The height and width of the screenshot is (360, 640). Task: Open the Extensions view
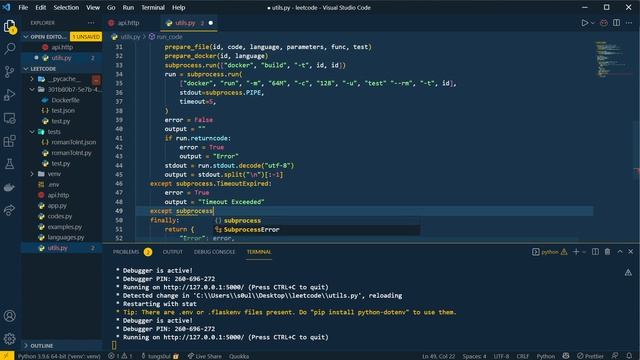[x=9, y=141]
